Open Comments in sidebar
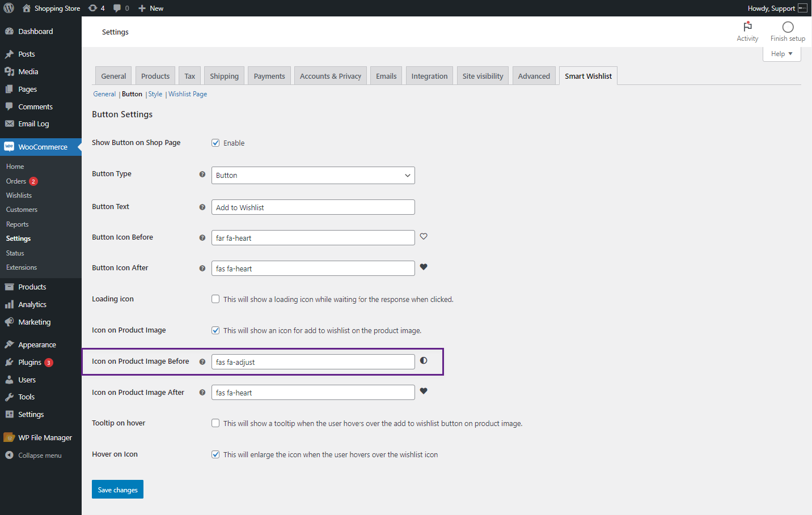The height and width of the screenshot is (515, 812). 41,107
